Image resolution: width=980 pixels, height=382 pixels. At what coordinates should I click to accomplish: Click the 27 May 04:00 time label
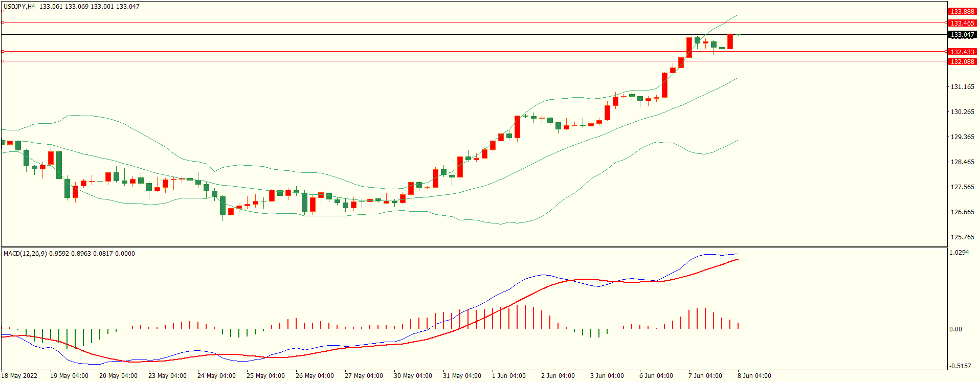click(x=364, y=376)
